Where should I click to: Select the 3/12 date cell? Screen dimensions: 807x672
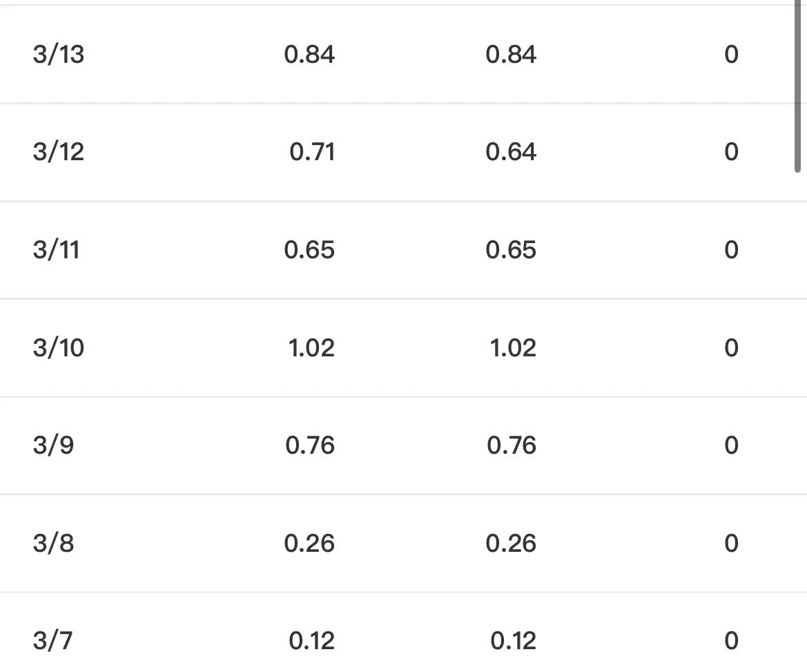tap(59, 152)
